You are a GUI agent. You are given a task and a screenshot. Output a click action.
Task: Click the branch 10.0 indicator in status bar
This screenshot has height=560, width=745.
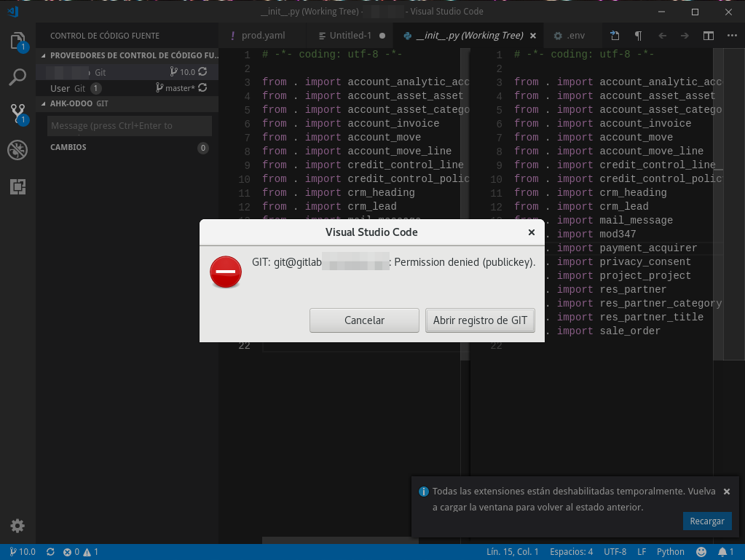[x=23, y=552]
